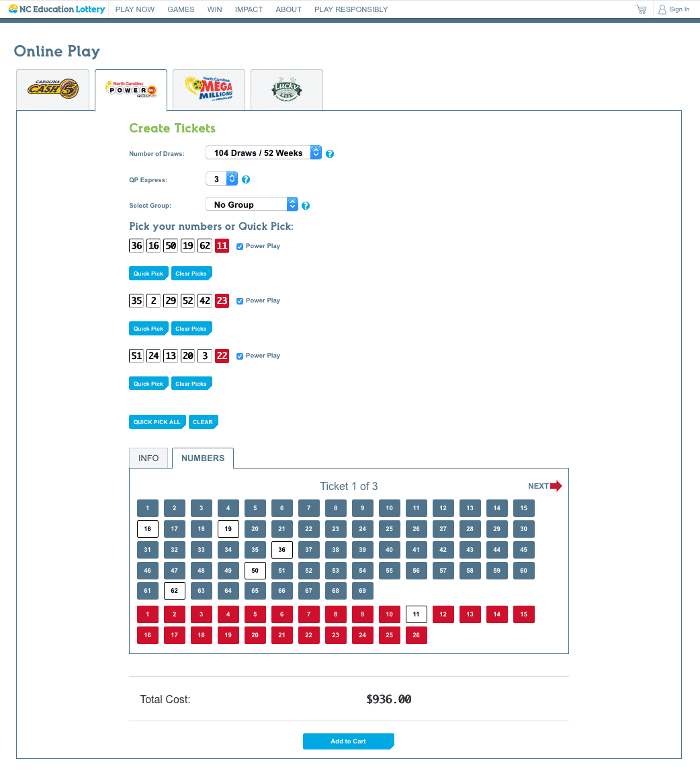Open the Lucky for Life game logo
This screenshot has height=771, width=700.
pyautogui.click(x=287, y=89)
